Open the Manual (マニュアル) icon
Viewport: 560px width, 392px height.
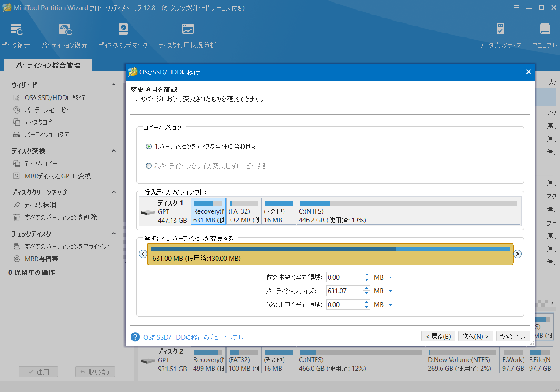click(x=545, y=36)
